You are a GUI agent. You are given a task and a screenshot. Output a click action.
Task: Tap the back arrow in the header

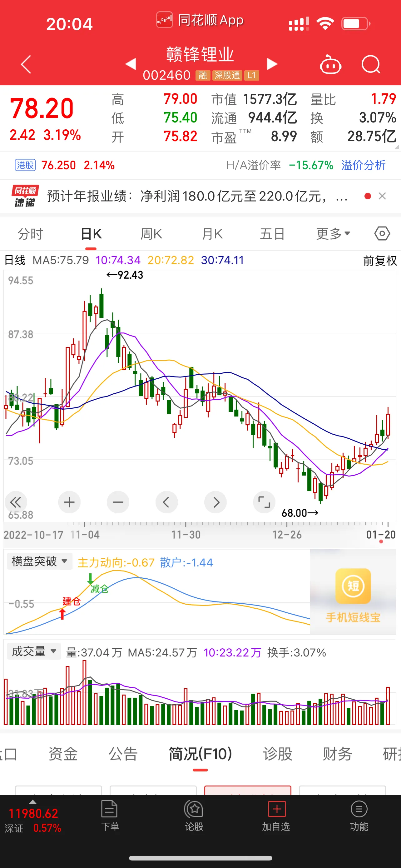tap(26, 64)
